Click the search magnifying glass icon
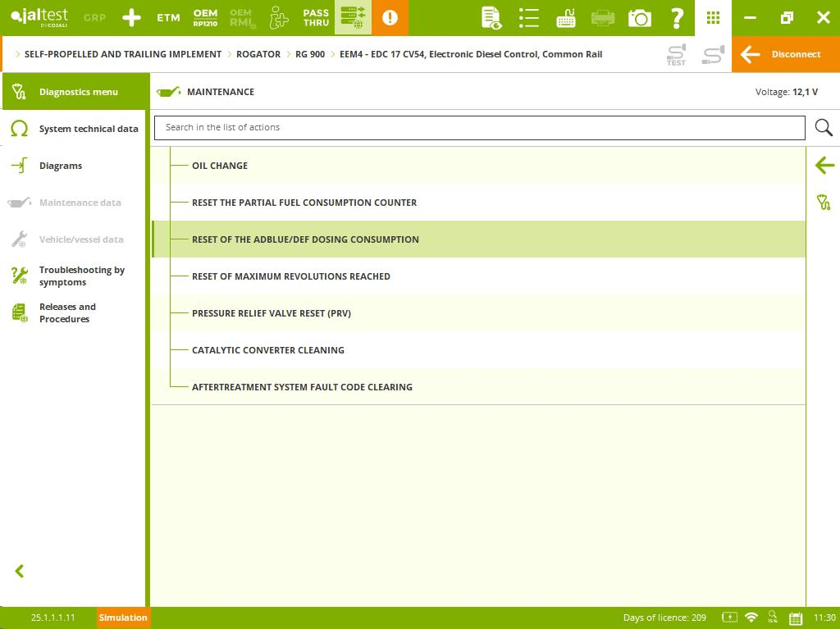The image size is (840, 629). [824, 128]
